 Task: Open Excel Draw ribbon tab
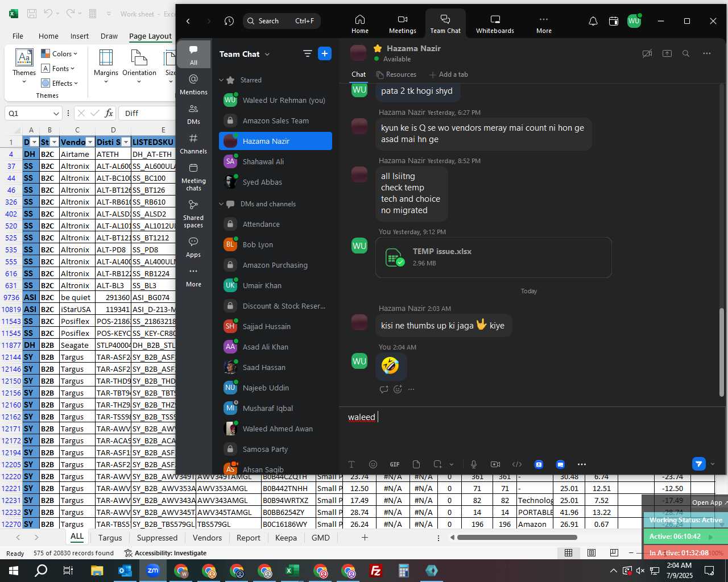pyautogui.click(x=109, y=36)
